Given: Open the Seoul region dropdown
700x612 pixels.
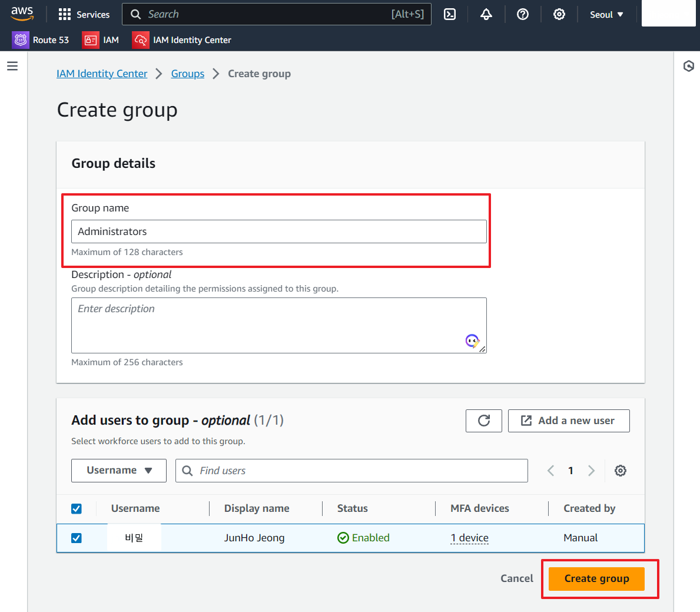Looking at the screenshot, I should 606,14.
